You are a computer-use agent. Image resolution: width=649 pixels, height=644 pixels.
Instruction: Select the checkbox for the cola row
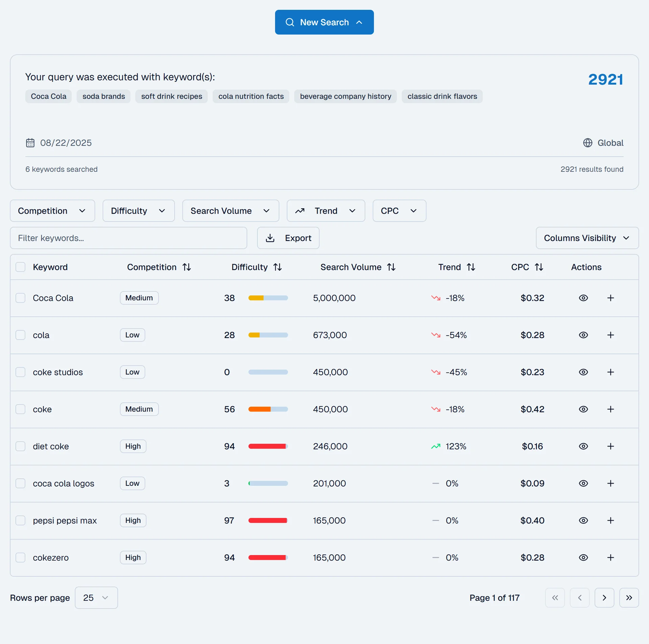20,335
